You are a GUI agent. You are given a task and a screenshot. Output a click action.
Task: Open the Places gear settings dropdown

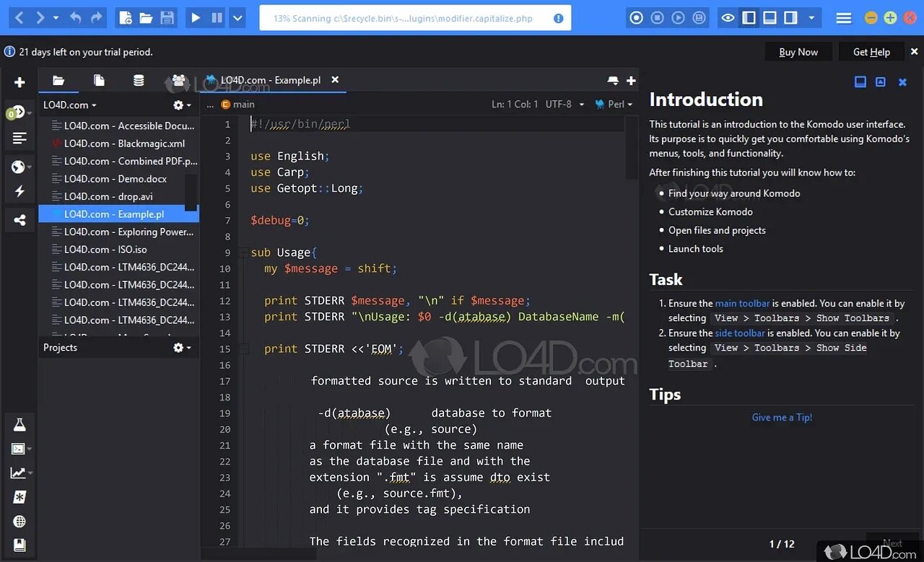click(x=182, y=105)
